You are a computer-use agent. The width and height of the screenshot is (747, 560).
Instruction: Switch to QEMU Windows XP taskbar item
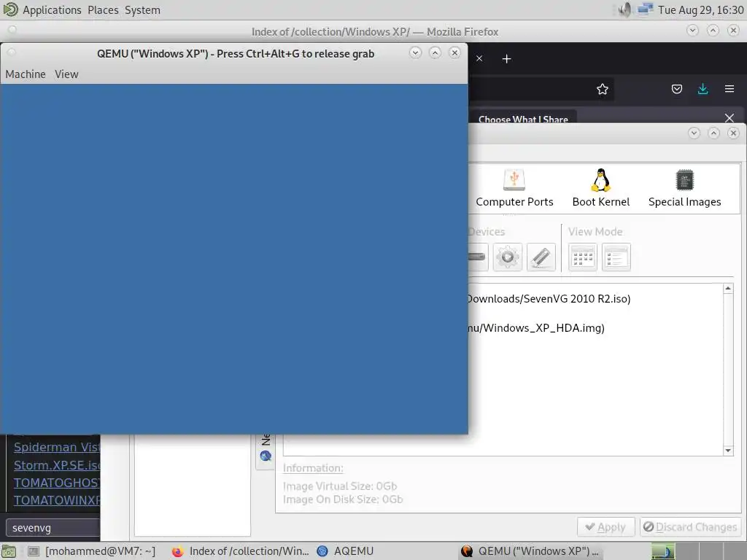point(530,551)
